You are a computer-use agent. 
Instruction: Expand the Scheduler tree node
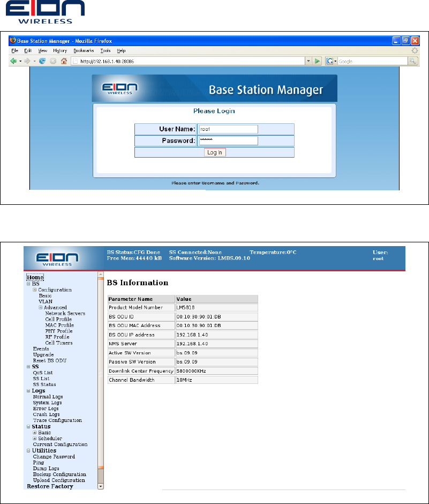(x=35, y=439)
